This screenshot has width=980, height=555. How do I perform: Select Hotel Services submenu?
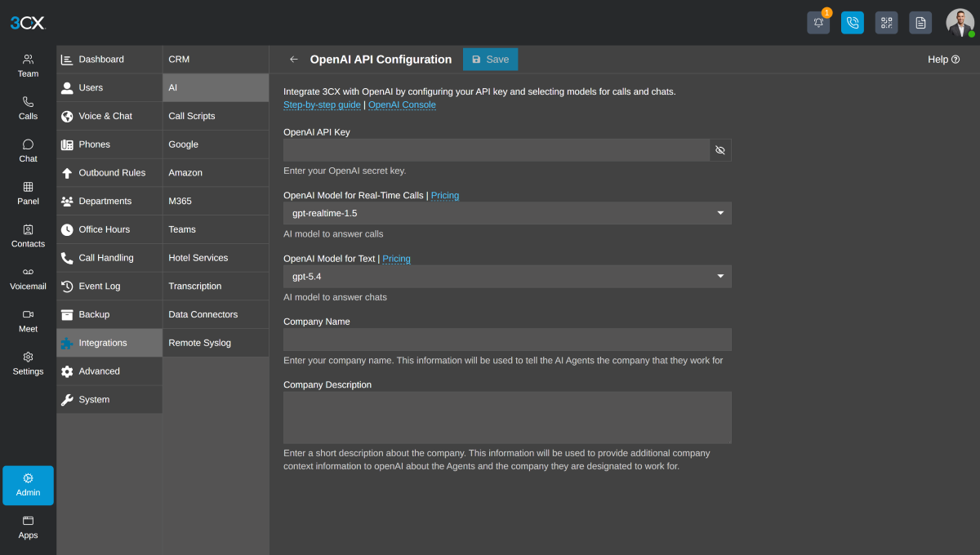pyautogui.click(x=216, y=258)
